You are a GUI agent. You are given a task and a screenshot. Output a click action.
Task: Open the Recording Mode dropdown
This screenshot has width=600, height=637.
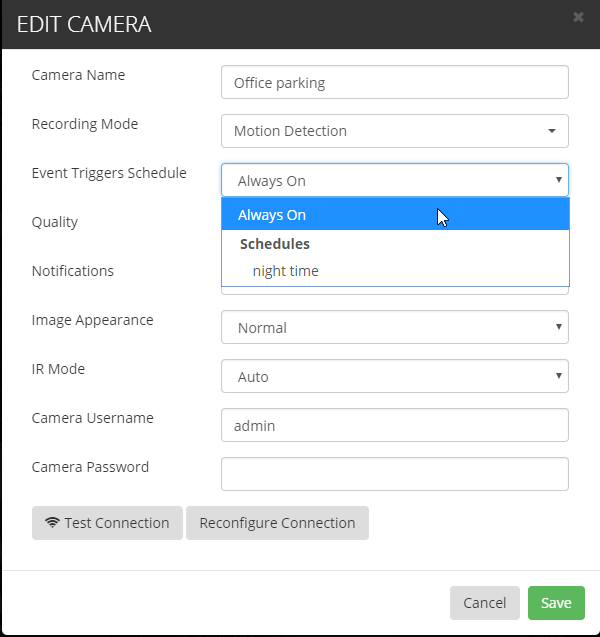[394, 131]
